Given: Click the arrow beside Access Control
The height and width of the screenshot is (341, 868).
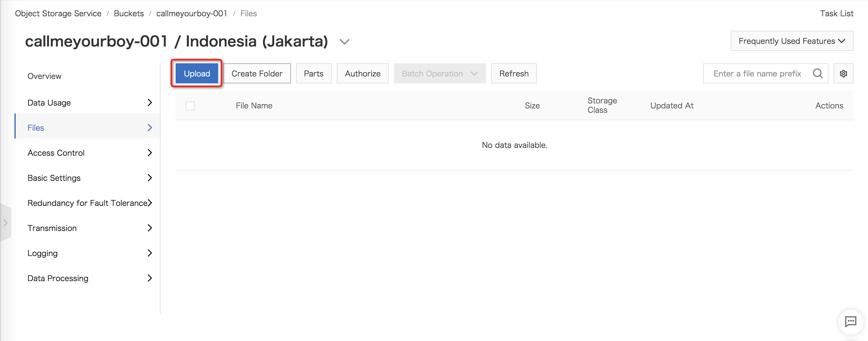Looking at the screenshot, I should click(x=150, y=153).
